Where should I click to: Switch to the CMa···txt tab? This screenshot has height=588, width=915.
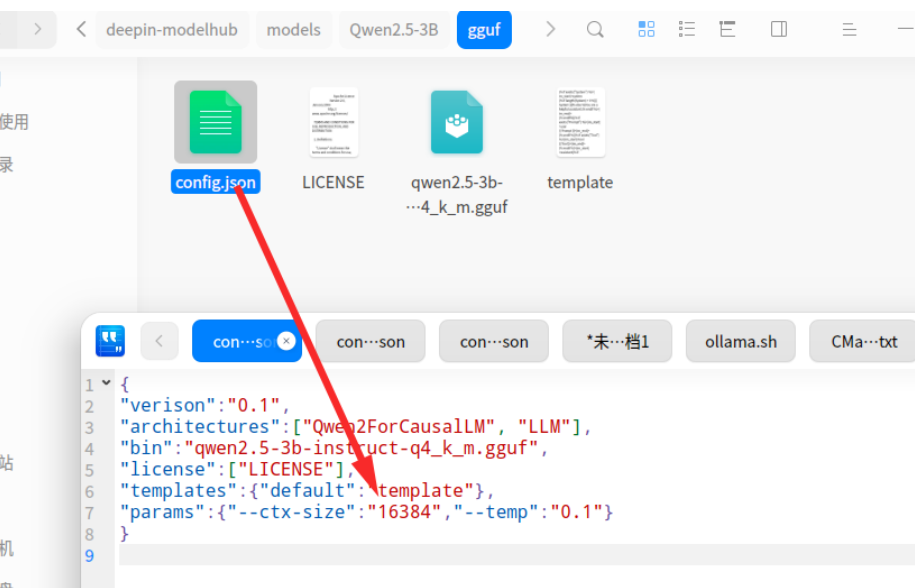point(864,341)
